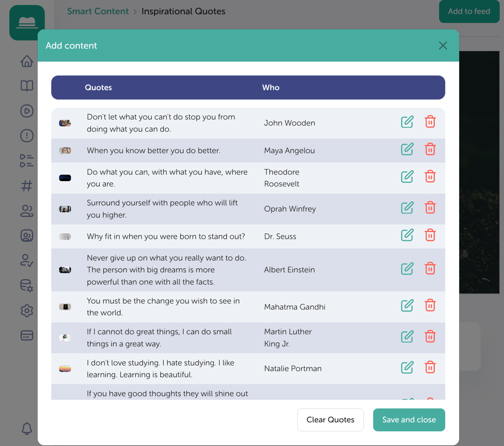Edit the John Wooden quote
This screenshot has width=504, height=446.
[x=407, y=122]
